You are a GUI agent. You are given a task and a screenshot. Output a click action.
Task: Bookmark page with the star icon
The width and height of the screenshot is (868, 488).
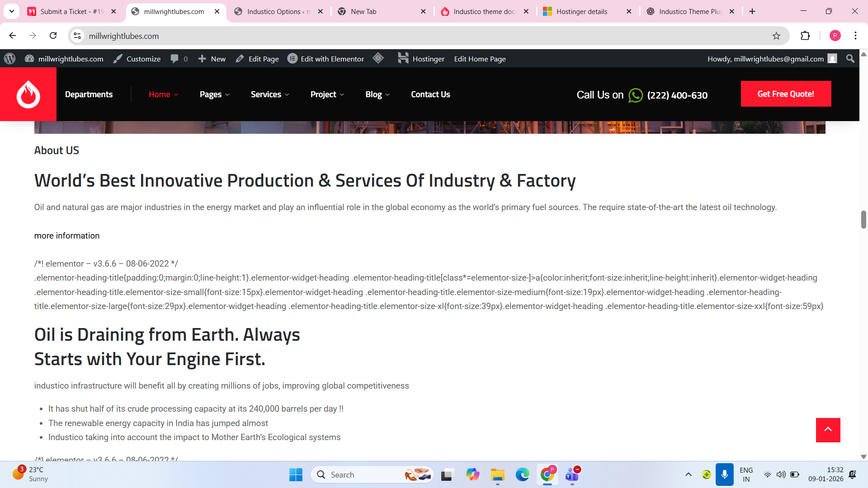click(x=776, y=36)
